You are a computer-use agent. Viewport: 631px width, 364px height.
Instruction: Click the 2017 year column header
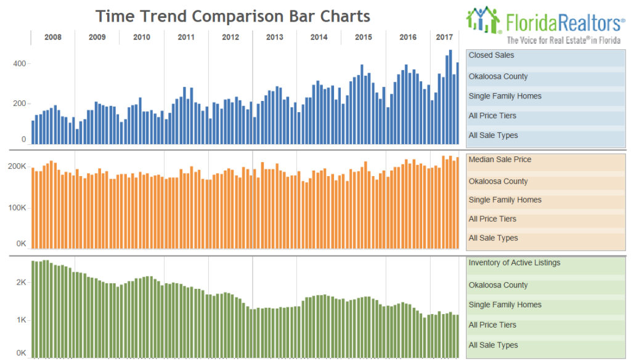click(x=444, y=38)
